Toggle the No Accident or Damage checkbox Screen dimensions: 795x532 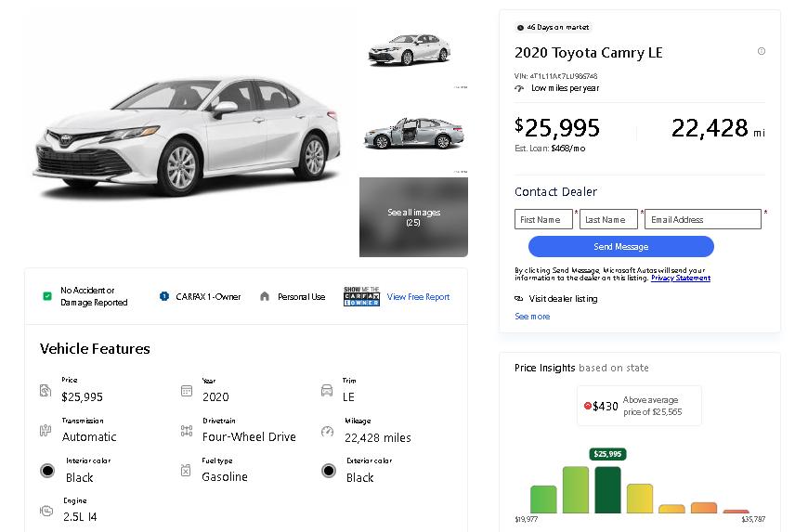tap(47, 296)
